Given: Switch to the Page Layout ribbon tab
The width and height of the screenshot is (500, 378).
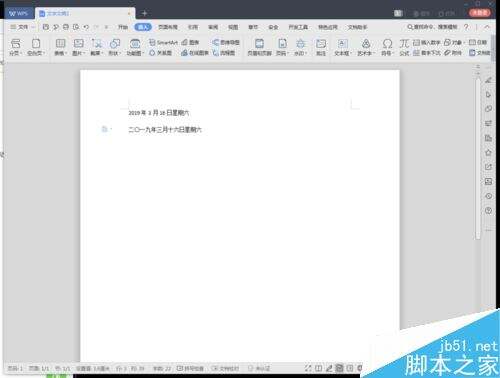Looking at the screenshot, I should click(x=168, y=27).
